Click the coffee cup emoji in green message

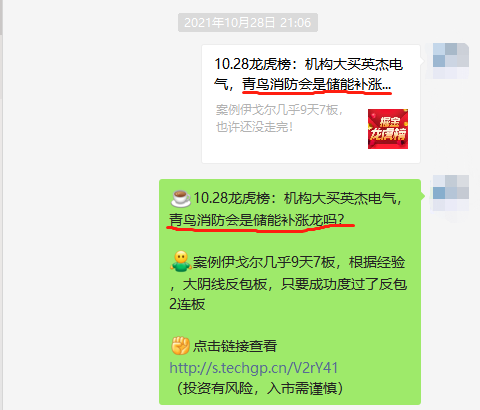(181, 198)
